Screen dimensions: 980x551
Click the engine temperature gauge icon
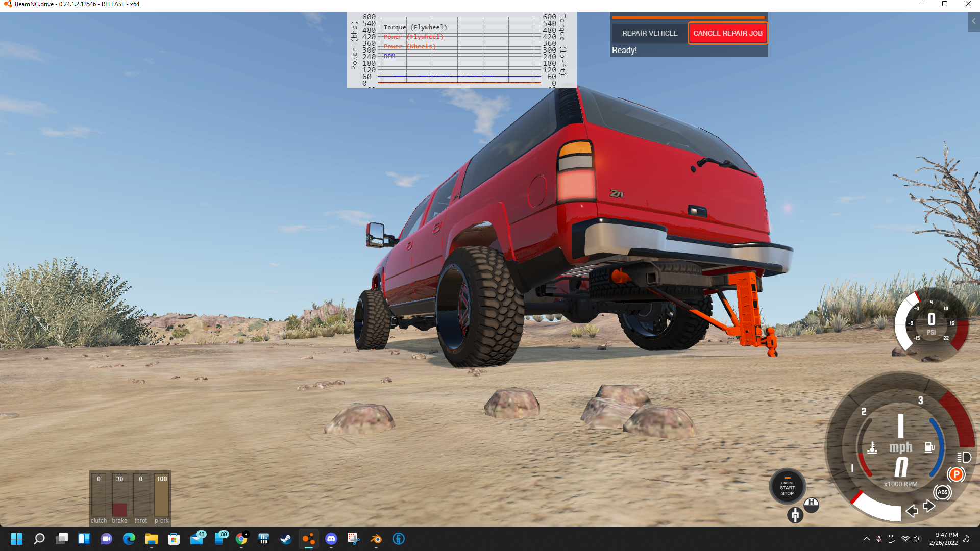coord(873,448)
